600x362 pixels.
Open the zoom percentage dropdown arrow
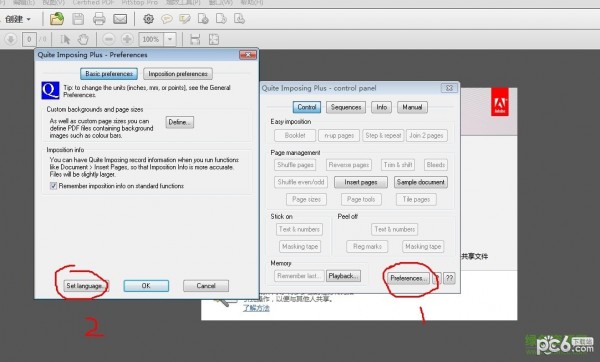(x=170, y=39)
